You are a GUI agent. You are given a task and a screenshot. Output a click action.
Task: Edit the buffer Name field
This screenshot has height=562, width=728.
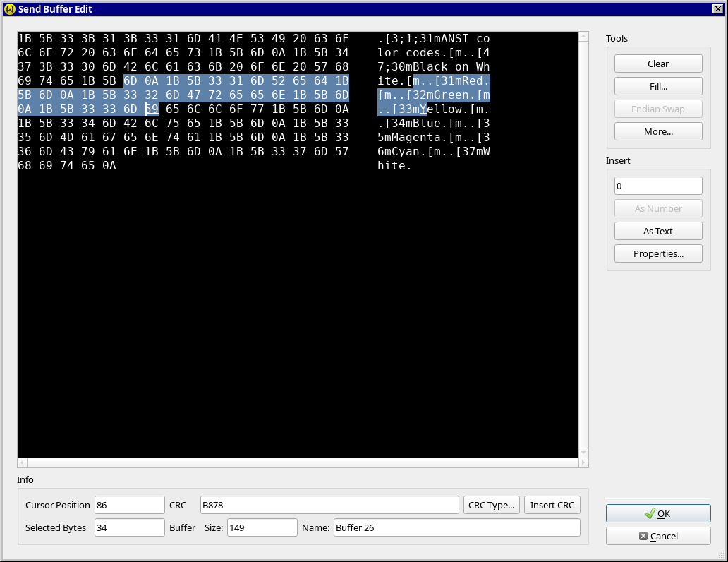(x=456, y=527)
